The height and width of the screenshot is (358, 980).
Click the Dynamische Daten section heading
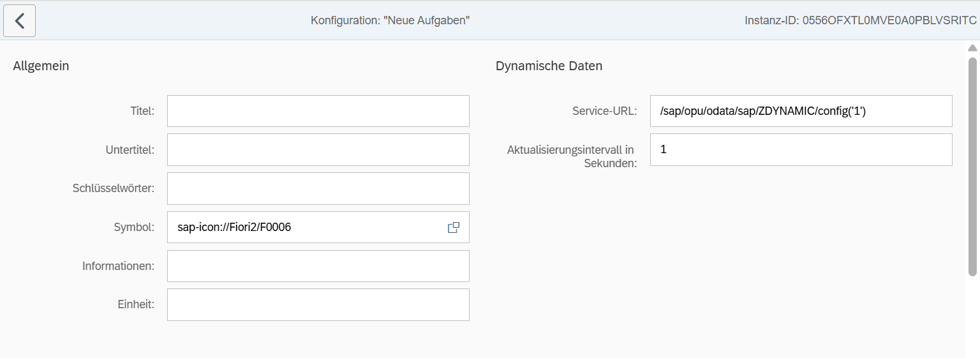click(x=549, y=66)
